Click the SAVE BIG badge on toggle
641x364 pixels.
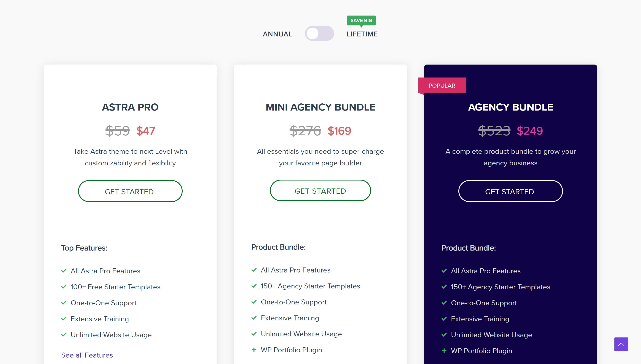[361, 20]
